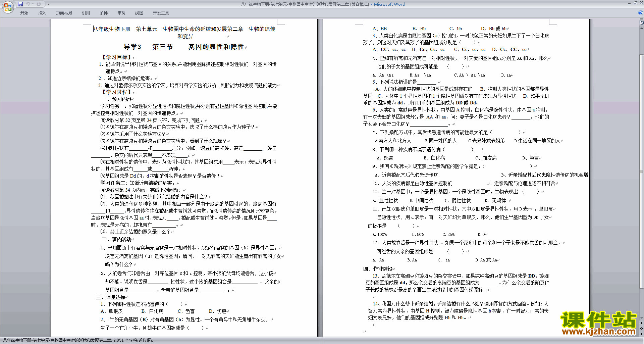Open the 视图 ribbon tab
The width and height of the screenshot is (644, 344).
[x=139, y=13]
